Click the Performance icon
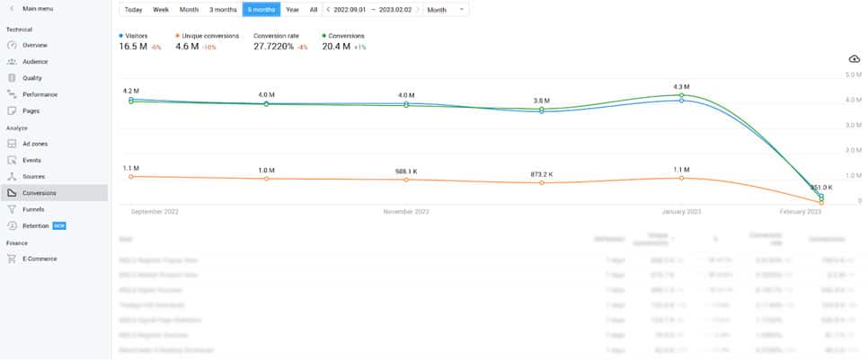Screen dimensions: 868x361 pos(12,94)
